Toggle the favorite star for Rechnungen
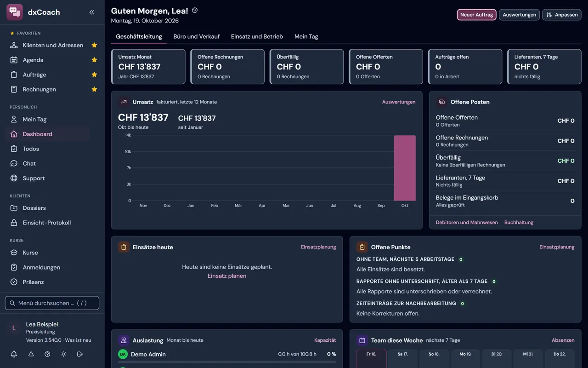588x368 pixels. [x=94, y=89]
